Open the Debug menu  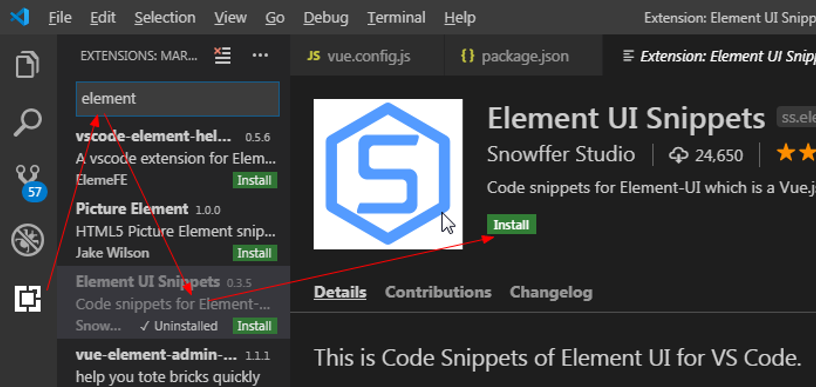point(326,18)
